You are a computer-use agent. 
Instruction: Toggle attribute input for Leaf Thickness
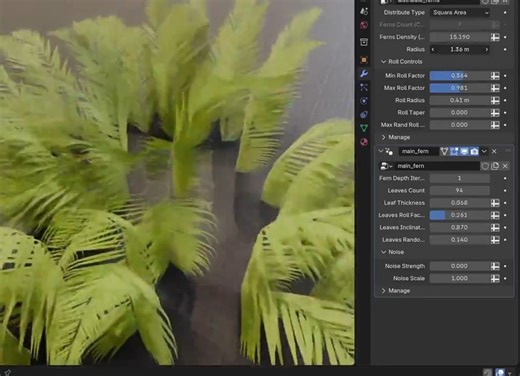[x=495, y=203]
